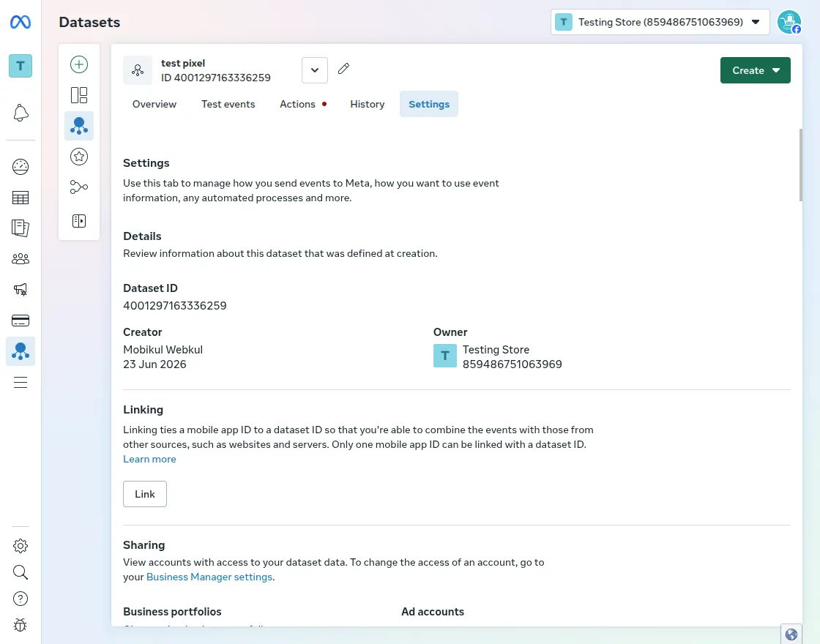
Task: Open Business Manager settings link
Action: coord(209,577)
